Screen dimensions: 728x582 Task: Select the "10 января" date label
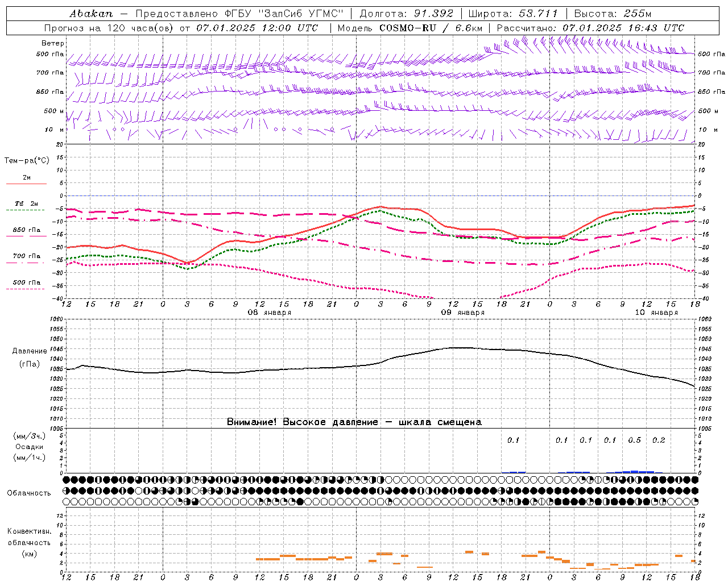(x=656, y=313)
